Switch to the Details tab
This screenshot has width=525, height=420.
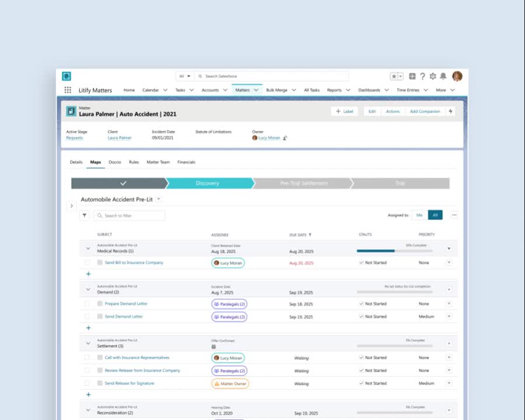click(76, 162)
